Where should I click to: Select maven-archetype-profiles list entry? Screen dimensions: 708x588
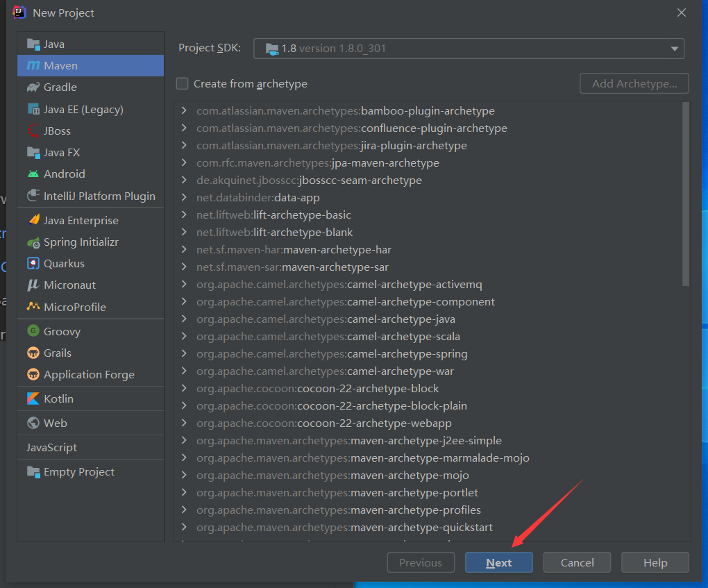point(339,510)
